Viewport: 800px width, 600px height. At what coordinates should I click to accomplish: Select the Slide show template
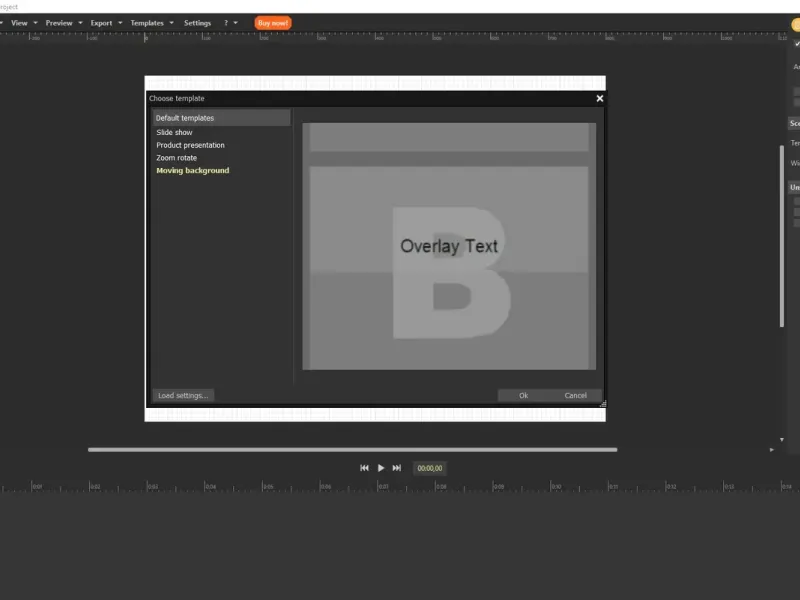coord(174,132)
